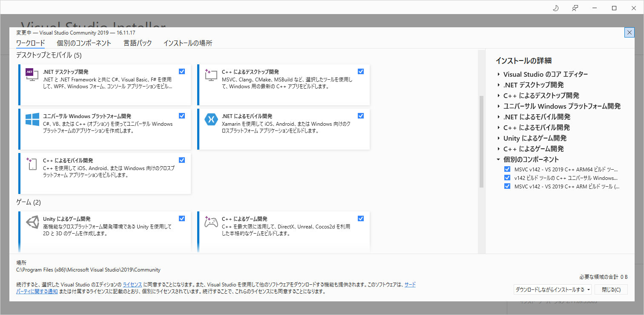Switch to the 個別のコンポーネント tab
Screen dimensions: 644x315
[84, 43]
